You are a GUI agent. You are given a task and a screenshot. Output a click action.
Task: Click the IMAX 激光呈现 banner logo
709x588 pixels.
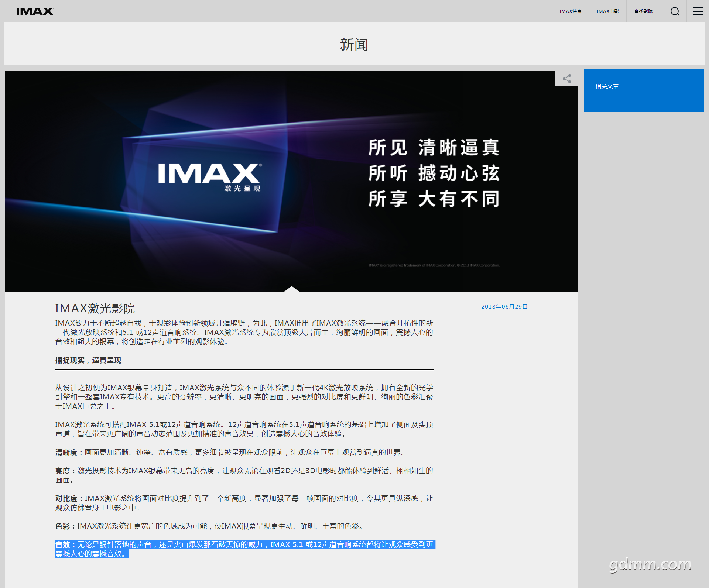pos(210,177)
